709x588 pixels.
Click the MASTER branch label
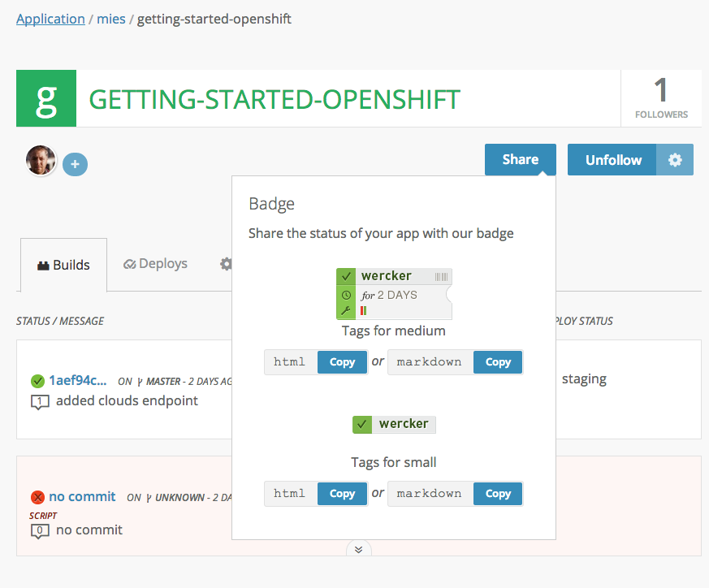point(163,382)
